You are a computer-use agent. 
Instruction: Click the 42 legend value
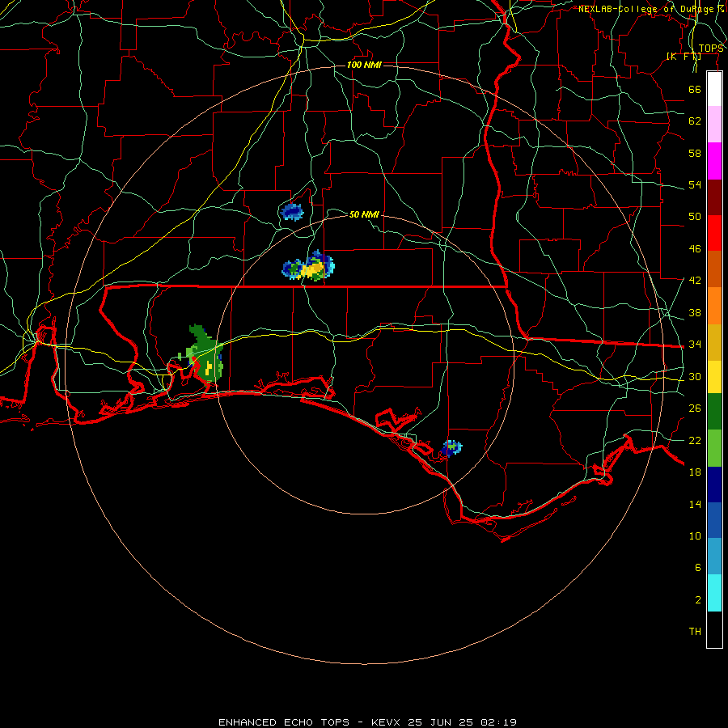(695, 281)
